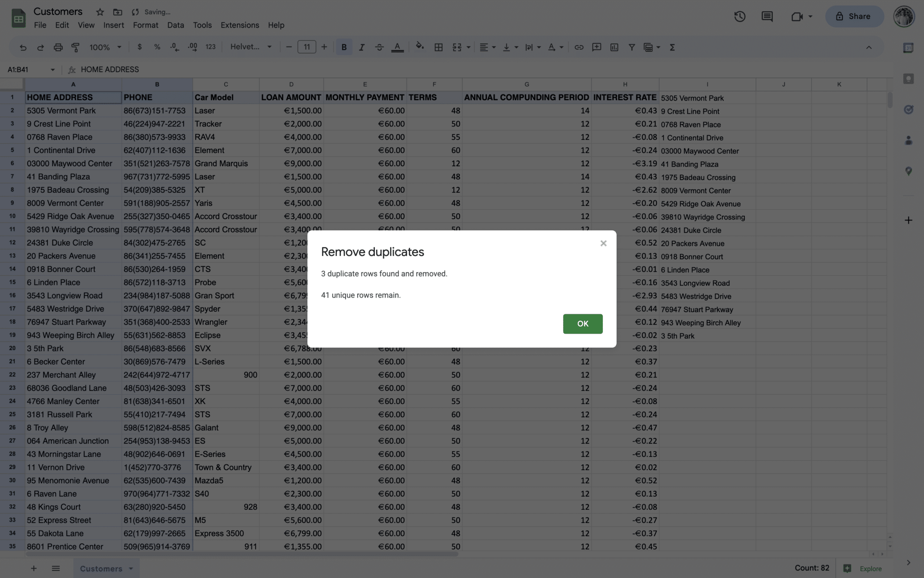Click the undo icon
The height and width of the screenshot is (578, 924).
[x=23, y=47]
